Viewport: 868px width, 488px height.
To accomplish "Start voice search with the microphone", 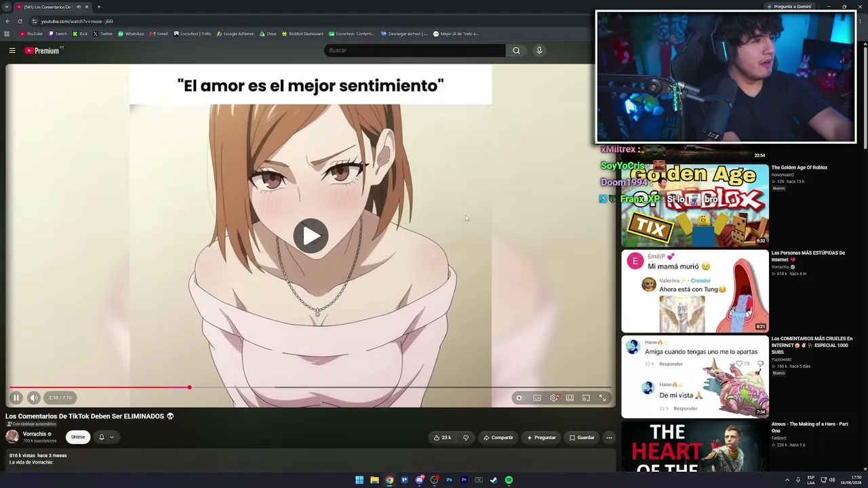I will [x=539, y=50].
